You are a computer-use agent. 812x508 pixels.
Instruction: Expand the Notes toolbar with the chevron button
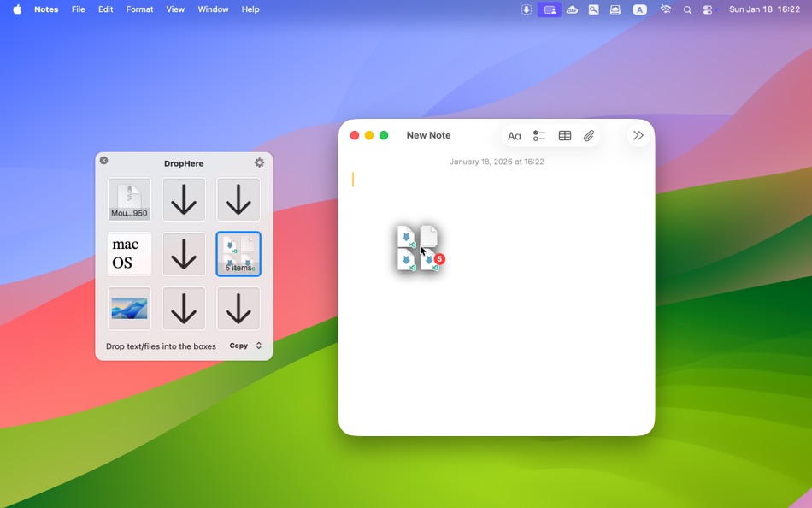click(638, 135)
